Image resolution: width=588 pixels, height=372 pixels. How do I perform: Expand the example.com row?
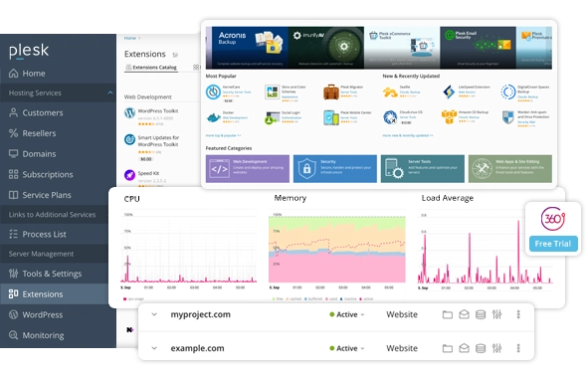[x=154, y=348]
